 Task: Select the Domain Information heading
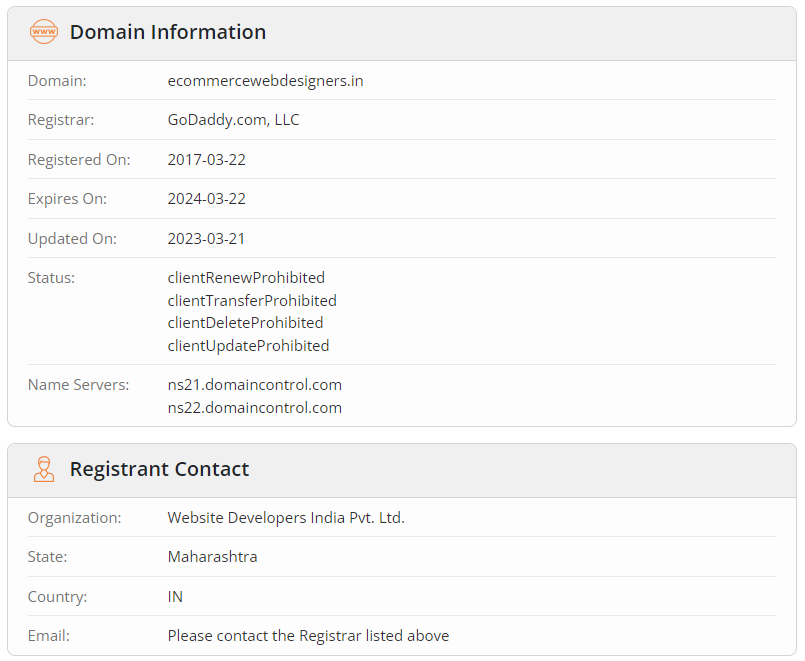pos(167,32)
